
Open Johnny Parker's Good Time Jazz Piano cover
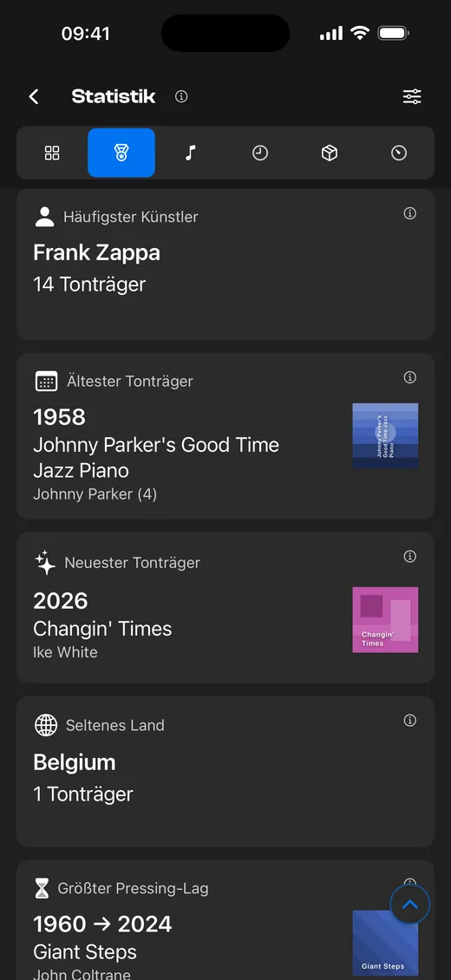[x=385, y=435]
